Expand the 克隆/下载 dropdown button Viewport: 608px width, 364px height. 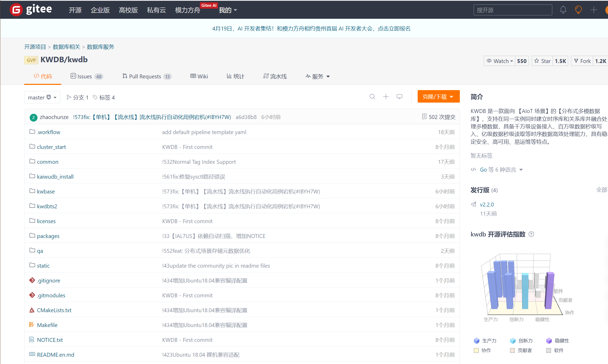click(x=438, y=97)
